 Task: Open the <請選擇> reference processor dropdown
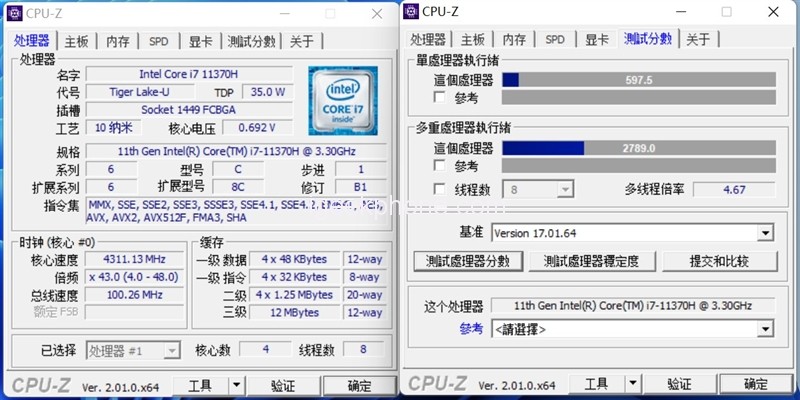[765, 329]
